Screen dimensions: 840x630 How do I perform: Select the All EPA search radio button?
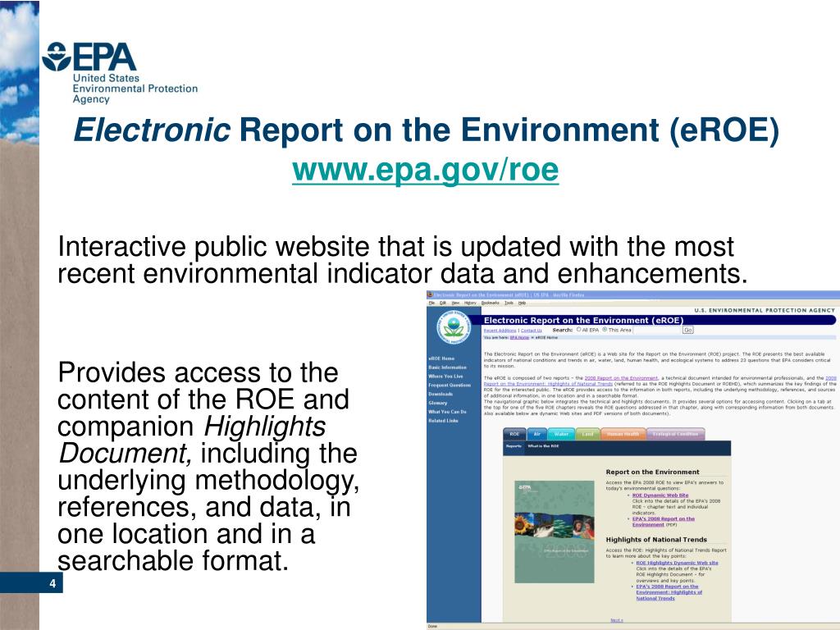click(x=578, y=330)
